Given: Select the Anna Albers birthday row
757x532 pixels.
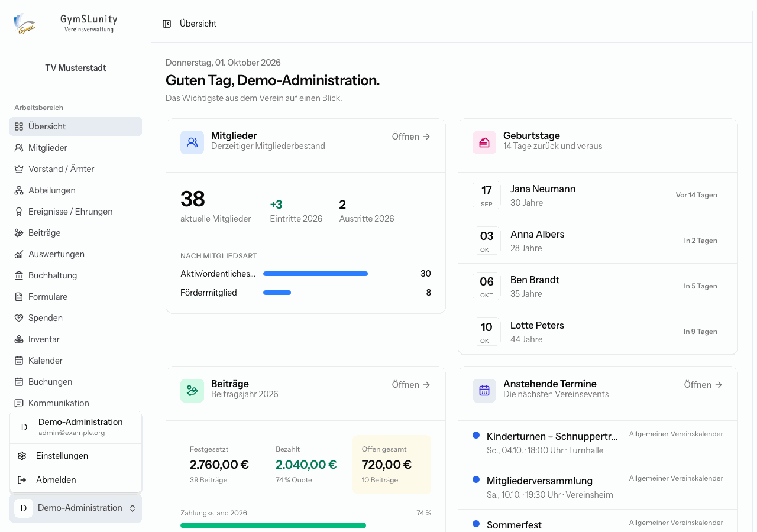Looking at the screenshot, I should click(598, 241).
